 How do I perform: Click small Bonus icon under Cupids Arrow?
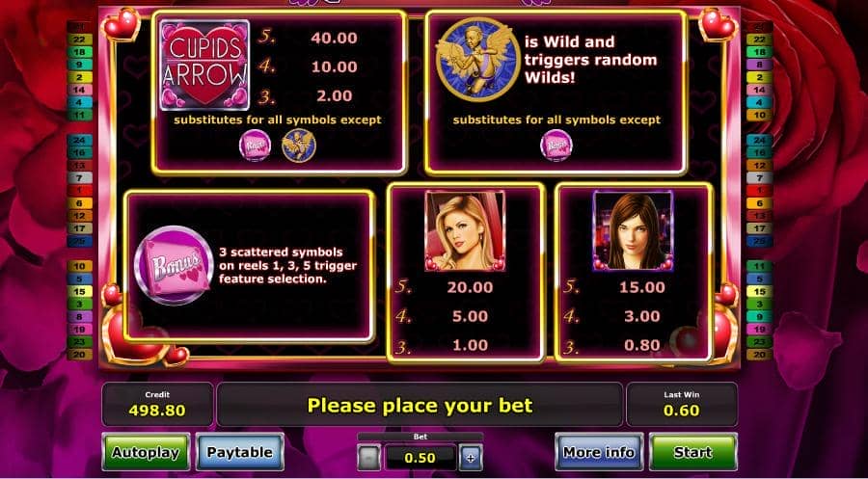(x=256, y=146)
